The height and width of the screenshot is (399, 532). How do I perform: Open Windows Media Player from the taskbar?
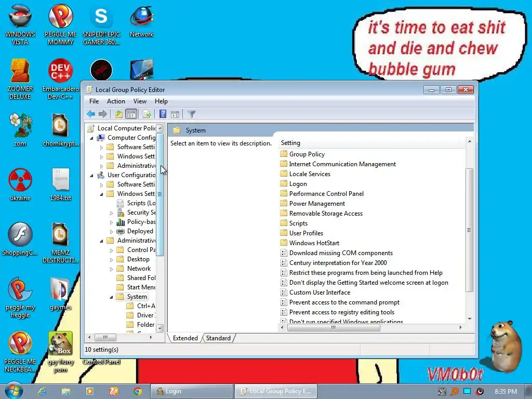pos(89,391)
